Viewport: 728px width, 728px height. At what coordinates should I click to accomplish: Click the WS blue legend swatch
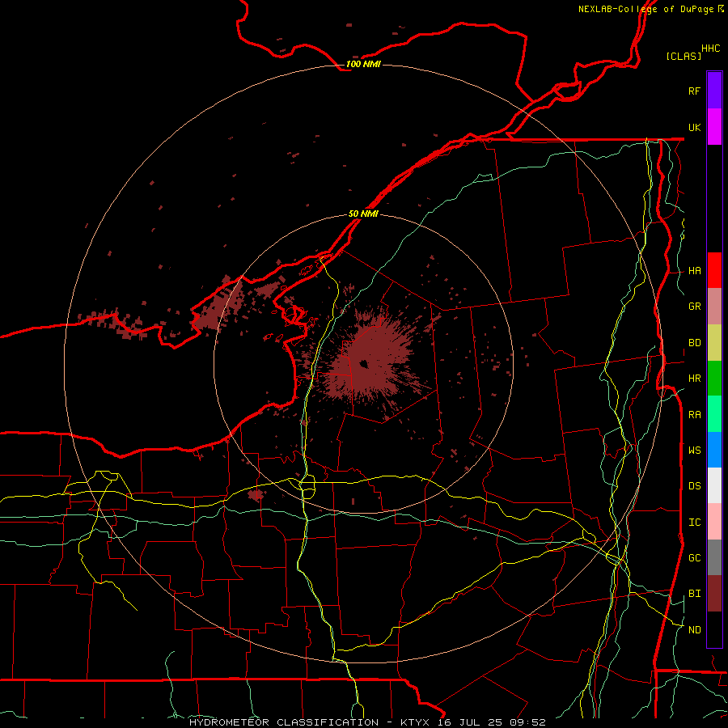(714, 450)
